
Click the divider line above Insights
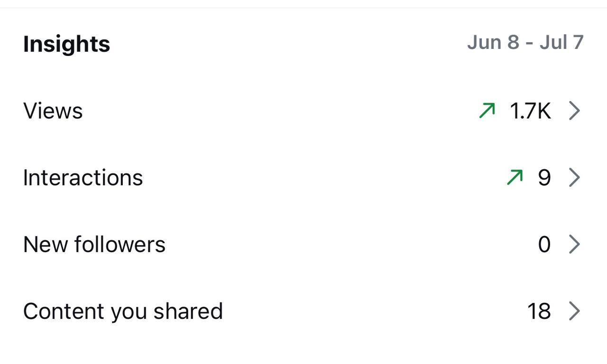click(x=303, y=8)
